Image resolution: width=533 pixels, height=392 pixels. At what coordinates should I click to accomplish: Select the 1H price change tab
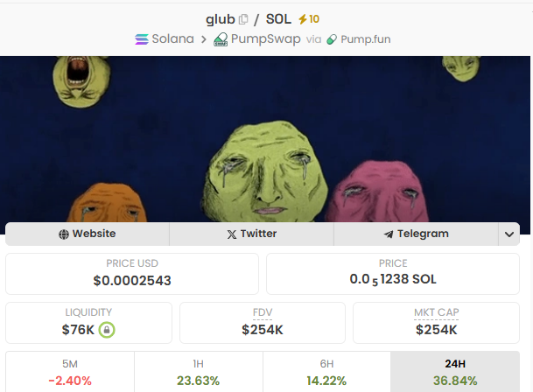click(x=199, y=372)
